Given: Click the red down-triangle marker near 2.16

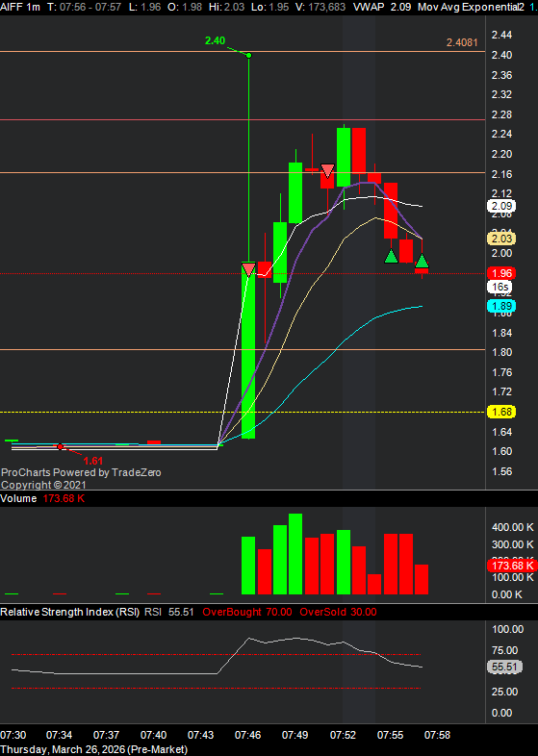Looking at the screenshot, I should tap(327, 170).
